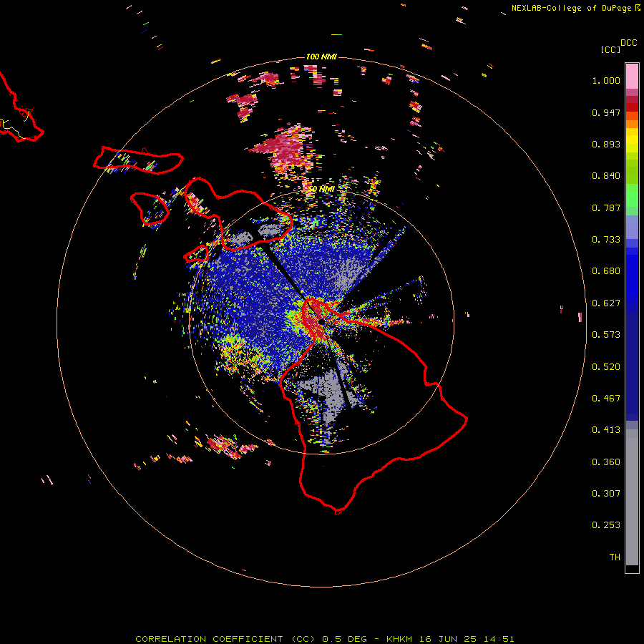Click the 1.000 value on color scale
Viewport: 644px width, 644px height.
click(x=606, y=80)
